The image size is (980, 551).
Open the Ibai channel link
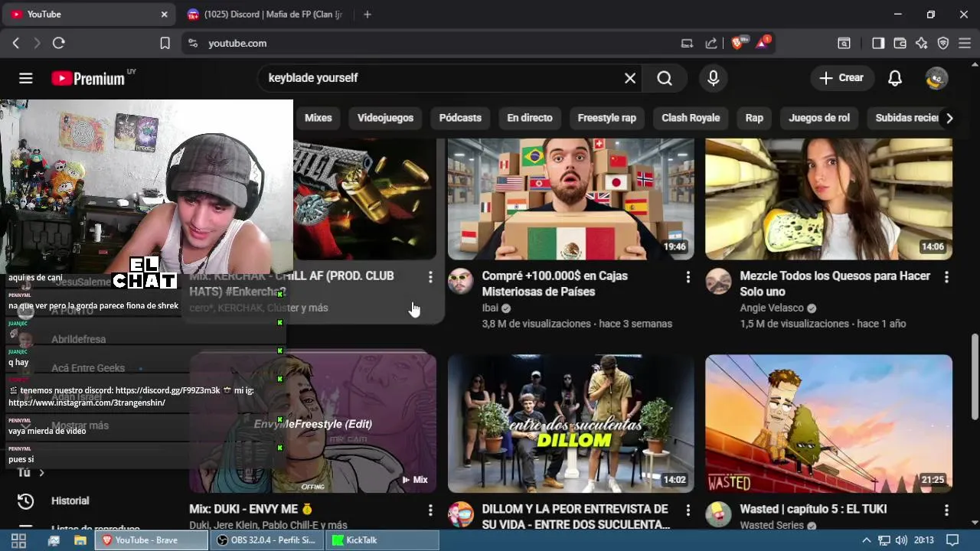coord(490,308)
